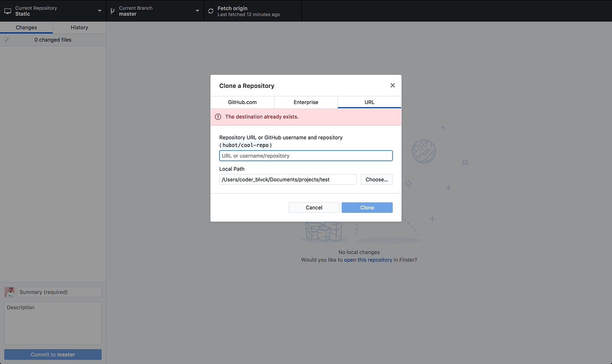Click the branch icon next to Current Branch
This screenshot has width=612, height=364.
[x=112, y=10]
